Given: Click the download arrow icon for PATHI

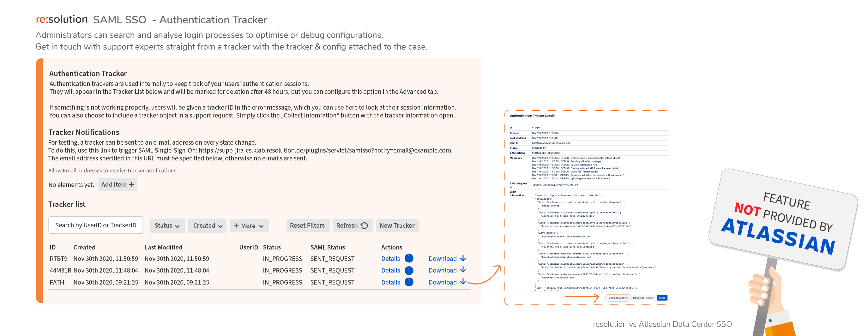Looking at the screenshot, I should tap(463, 282).
